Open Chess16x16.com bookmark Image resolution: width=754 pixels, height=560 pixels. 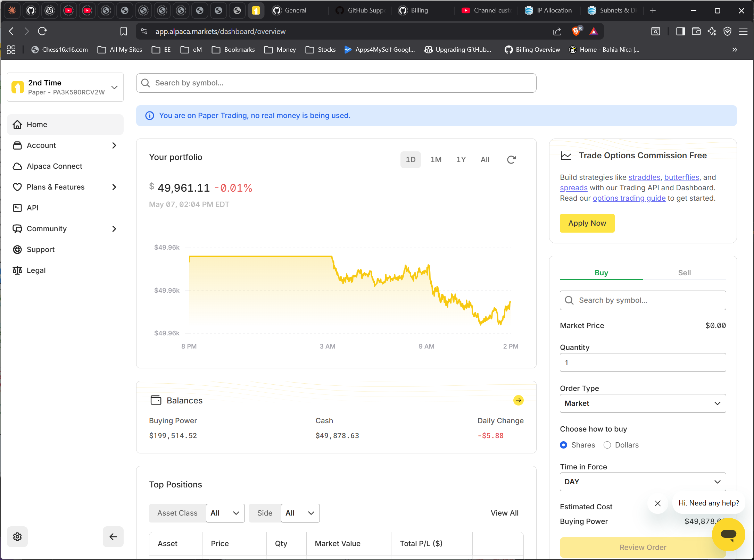(x=59, y=50)
